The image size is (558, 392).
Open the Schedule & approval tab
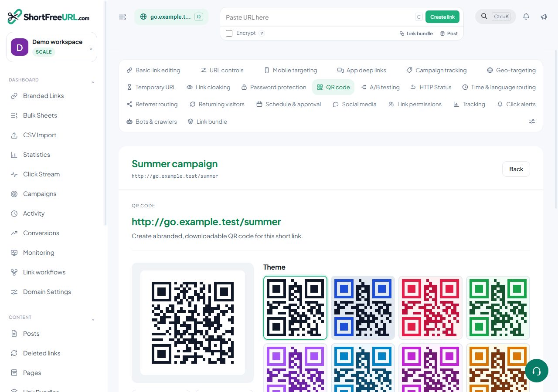point(289,104)
